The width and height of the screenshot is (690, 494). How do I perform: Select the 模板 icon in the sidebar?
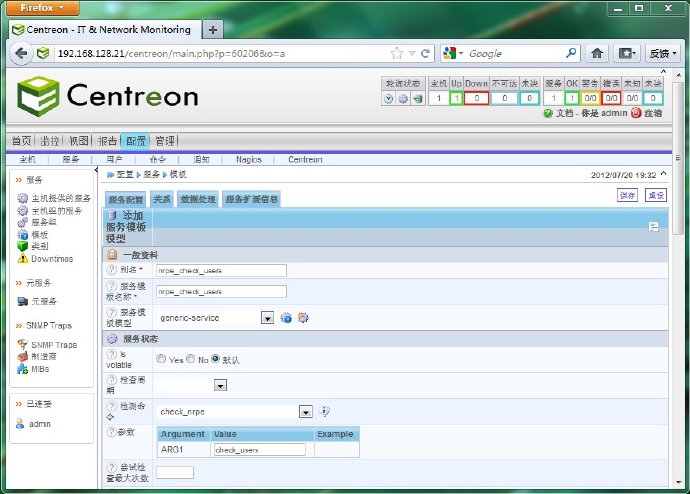point(22,234)
